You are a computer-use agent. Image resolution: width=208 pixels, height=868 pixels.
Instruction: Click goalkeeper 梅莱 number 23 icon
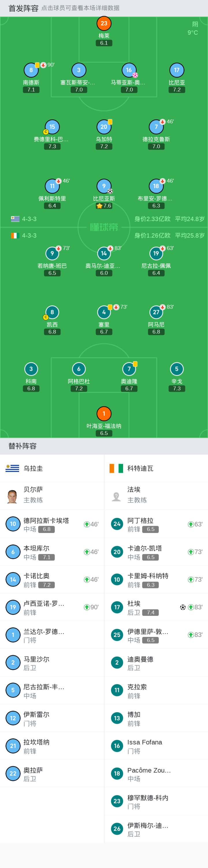coord(104,23)
